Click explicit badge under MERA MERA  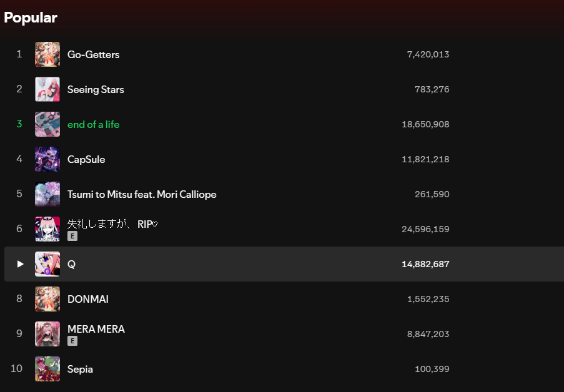pos(72,341)
